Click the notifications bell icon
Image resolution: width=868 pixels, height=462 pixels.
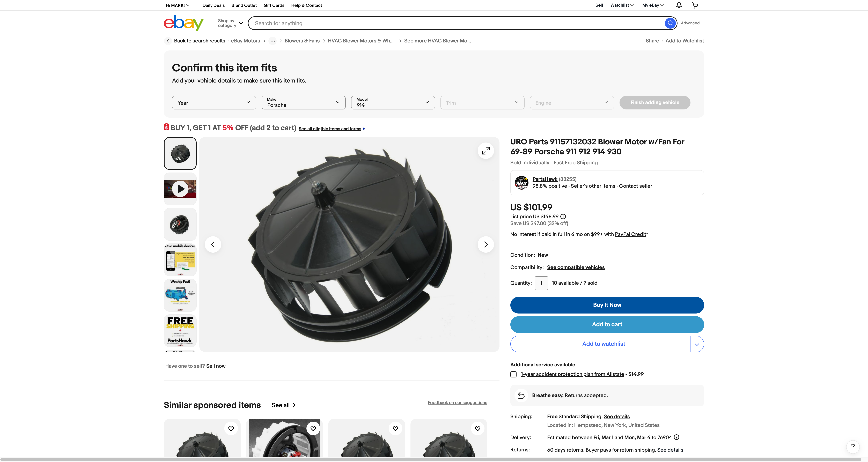pos(679,5)
